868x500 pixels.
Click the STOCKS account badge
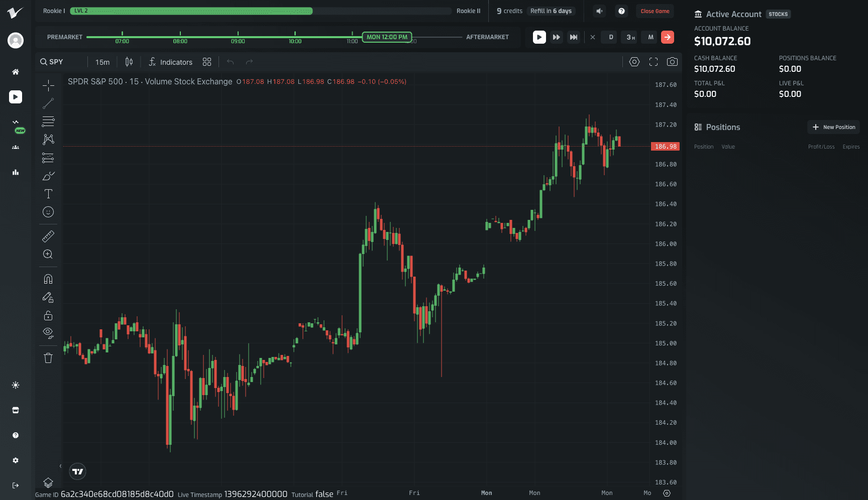(778, 14)
